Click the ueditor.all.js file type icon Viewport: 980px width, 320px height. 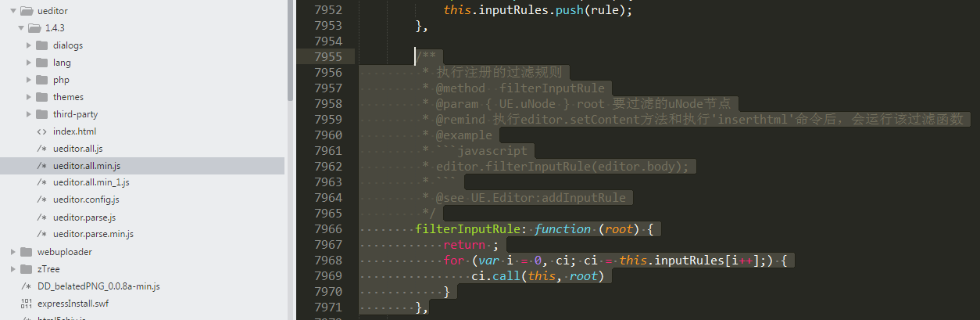(41, 149)
